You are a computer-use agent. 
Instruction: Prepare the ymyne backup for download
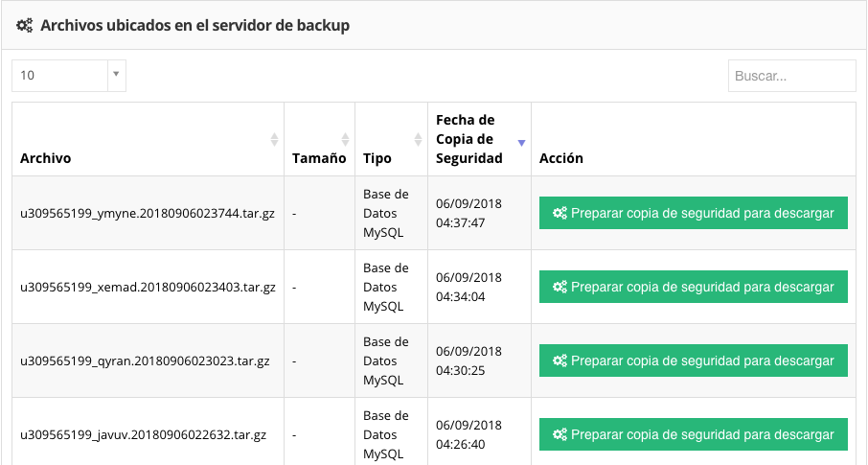click(694, 214)
